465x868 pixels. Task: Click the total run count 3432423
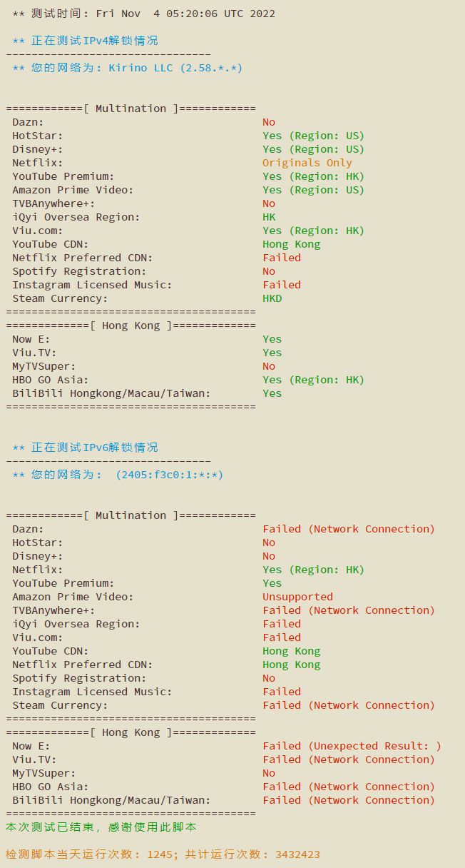pyautogui.click(x=297, y=854)
